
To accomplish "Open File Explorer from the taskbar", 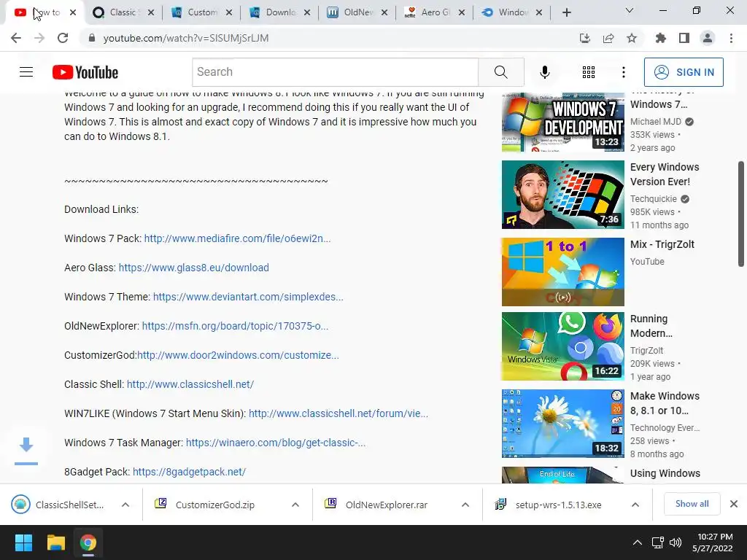I will (55, 542).
